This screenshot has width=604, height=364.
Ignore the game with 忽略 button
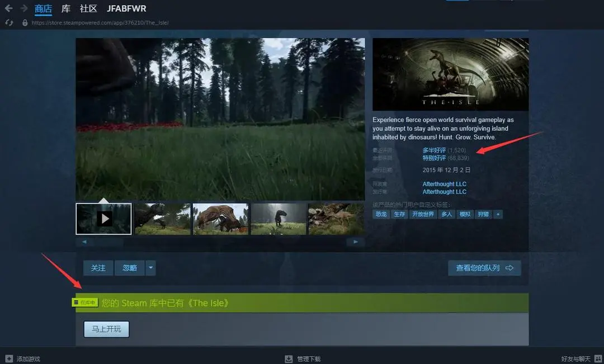130,268
